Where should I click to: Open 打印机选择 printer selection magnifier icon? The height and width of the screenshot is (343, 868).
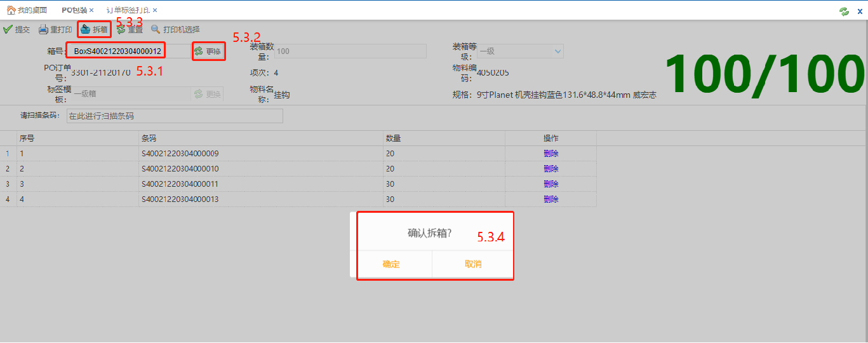point(156,29)
